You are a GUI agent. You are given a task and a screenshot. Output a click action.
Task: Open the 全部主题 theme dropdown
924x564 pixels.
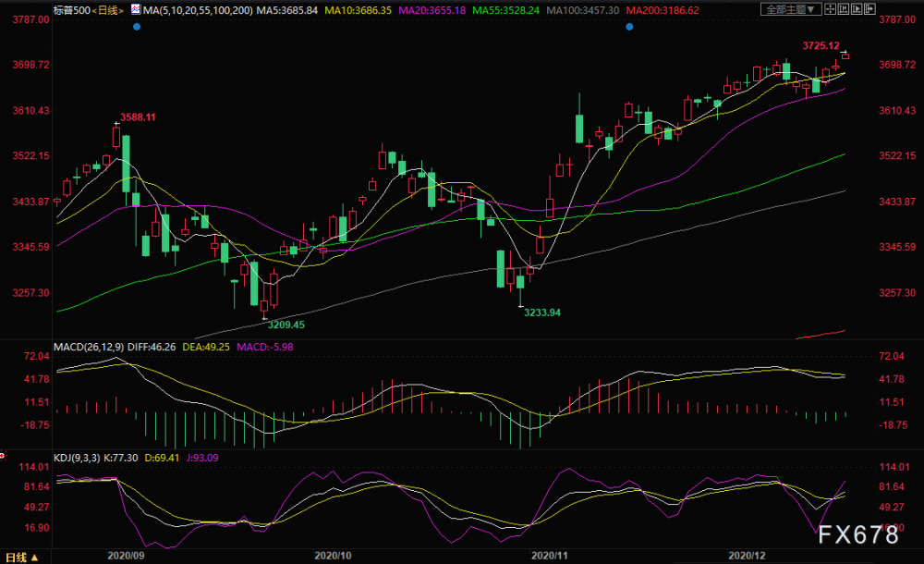click(x=790, y=9)
